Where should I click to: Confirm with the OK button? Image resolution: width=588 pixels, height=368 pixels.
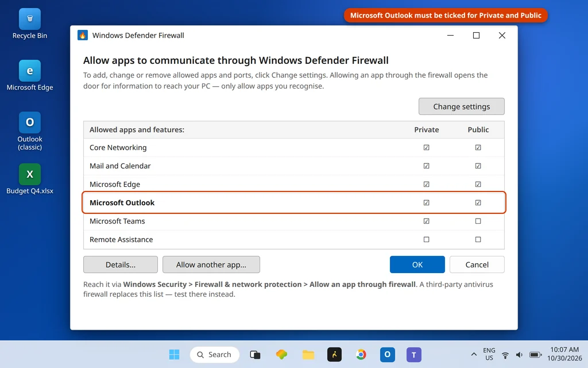417,264
